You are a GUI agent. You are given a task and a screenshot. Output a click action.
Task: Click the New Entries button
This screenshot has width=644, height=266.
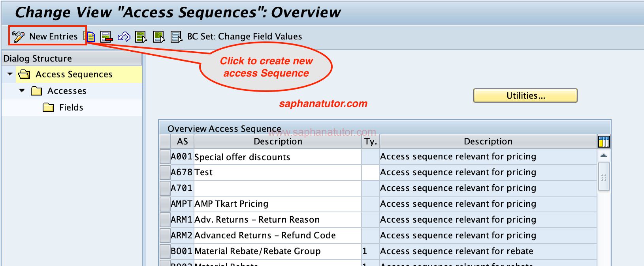53,36
